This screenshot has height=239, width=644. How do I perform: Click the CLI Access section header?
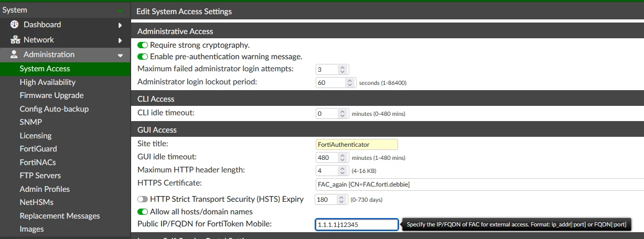[x=387, y=99]
